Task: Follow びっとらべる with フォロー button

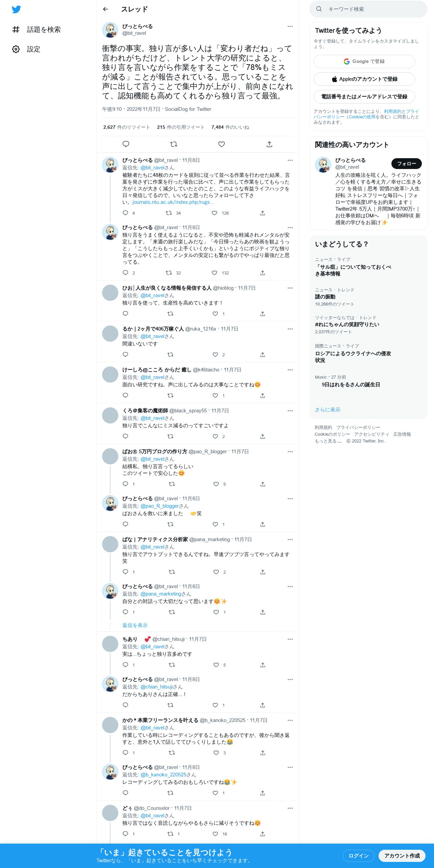Action: click(407, 164)
